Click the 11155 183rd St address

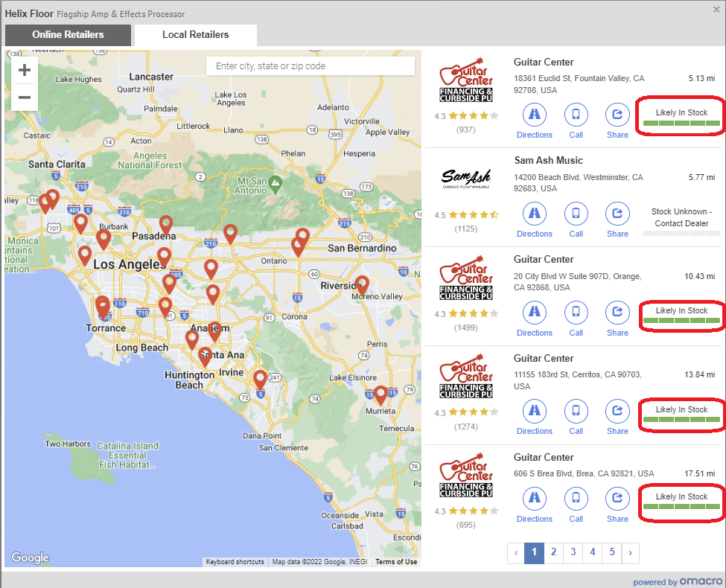point(578,380)
